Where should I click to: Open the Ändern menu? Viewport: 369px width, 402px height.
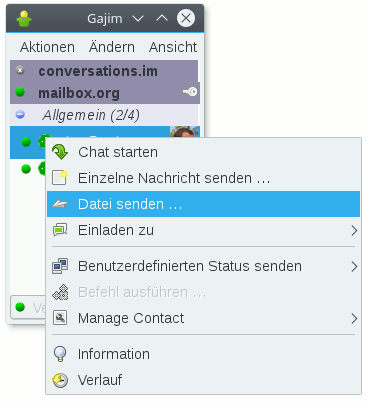point(112,47)
